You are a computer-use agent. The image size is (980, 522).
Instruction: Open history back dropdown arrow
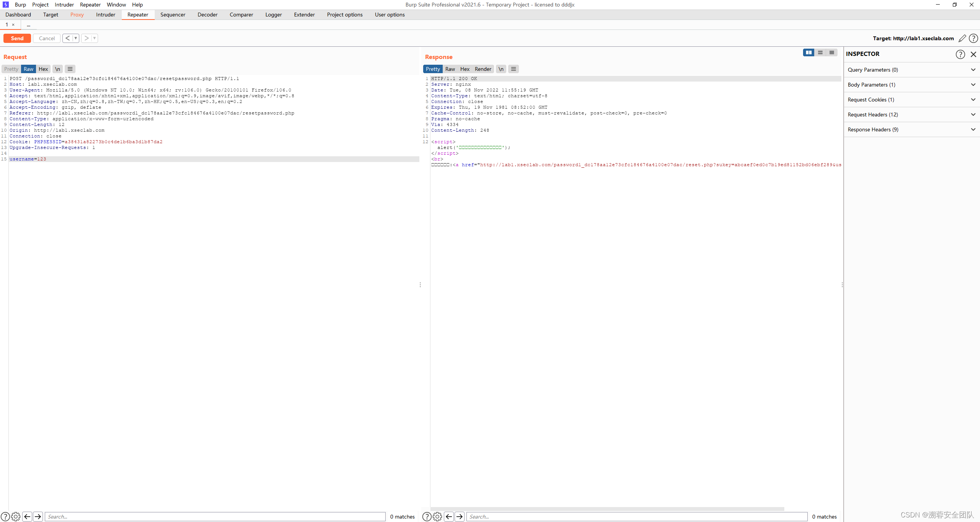pyautogui.click(x=76, y=38)
